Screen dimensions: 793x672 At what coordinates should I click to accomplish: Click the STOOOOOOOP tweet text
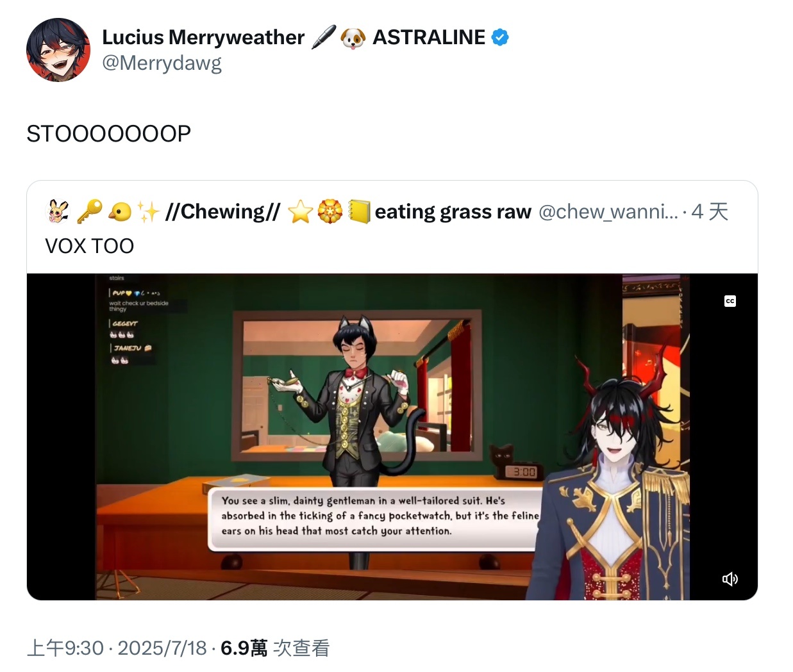(x=109, y=134)
